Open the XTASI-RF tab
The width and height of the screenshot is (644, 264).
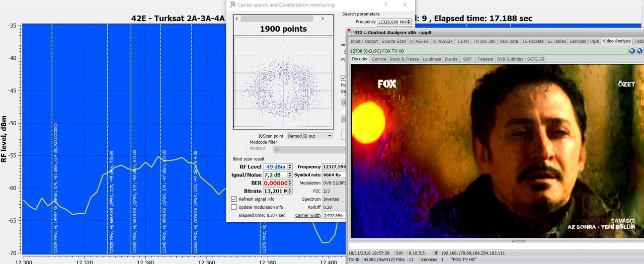pyautogui.click(x=420, y=41)
